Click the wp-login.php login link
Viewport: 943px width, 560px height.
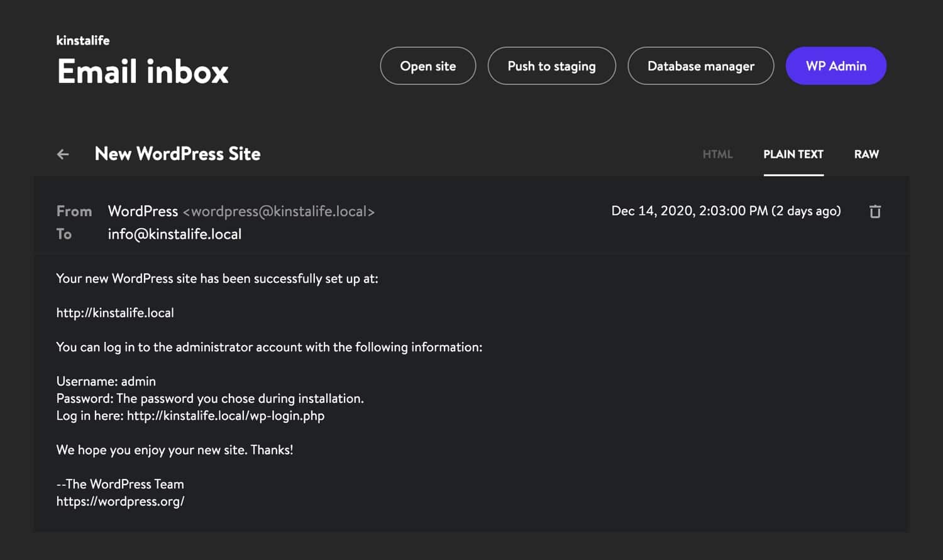coord(226,415)
